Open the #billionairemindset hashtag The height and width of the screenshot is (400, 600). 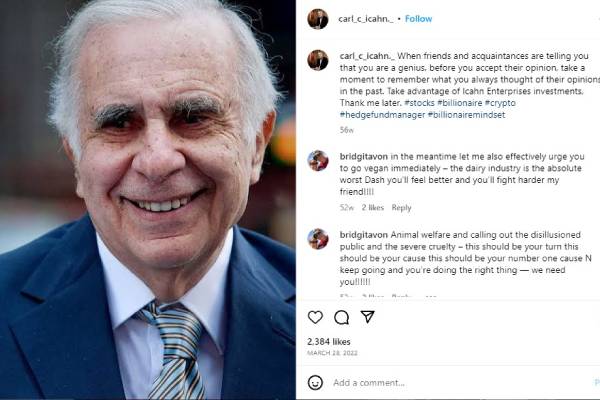click(466, 115)
